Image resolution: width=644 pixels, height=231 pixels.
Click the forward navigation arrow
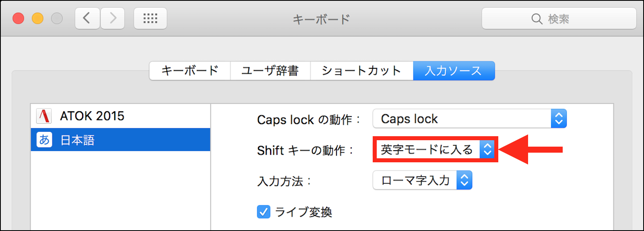113,18
